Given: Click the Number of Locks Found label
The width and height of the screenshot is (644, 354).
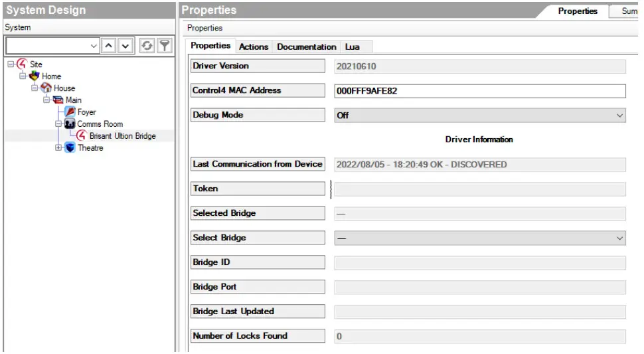Looking at the screenshot, I should pos(258,335).
